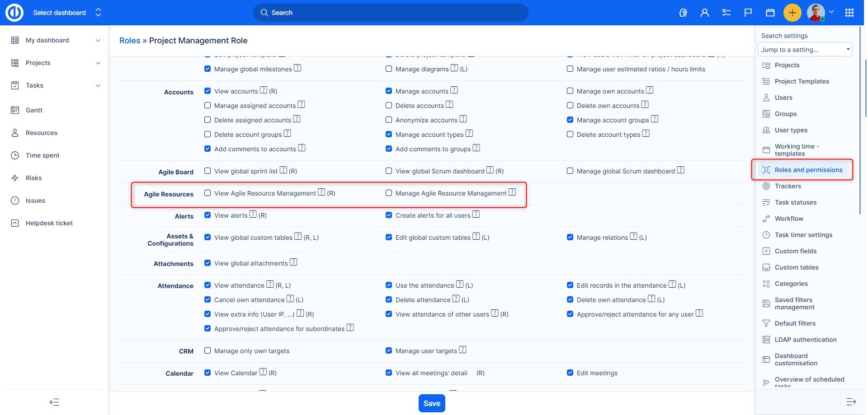The height and width of the screenshot is (415, 868).
Task: Enable View Agile Resource Management checkbox
Action: tap(208, 193)
